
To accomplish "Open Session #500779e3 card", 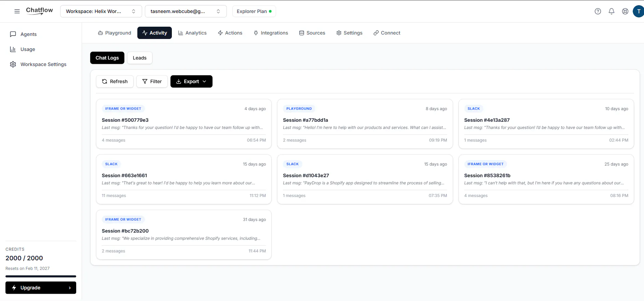I will 184,124.
